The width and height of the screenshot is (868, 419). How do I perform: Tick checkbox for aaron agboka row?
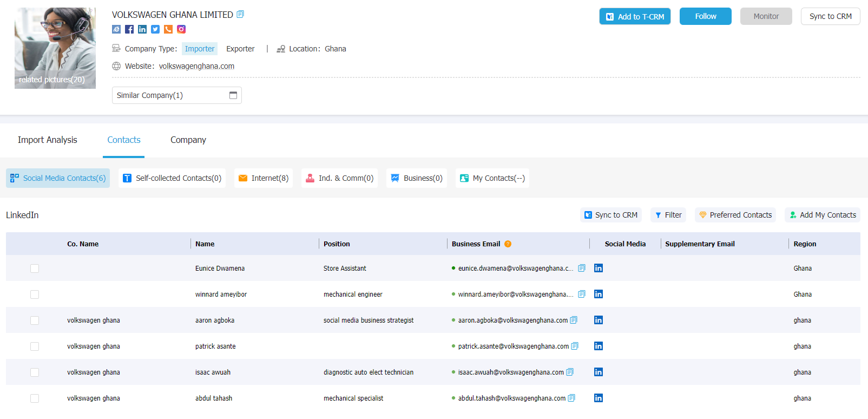pos(35,320)
